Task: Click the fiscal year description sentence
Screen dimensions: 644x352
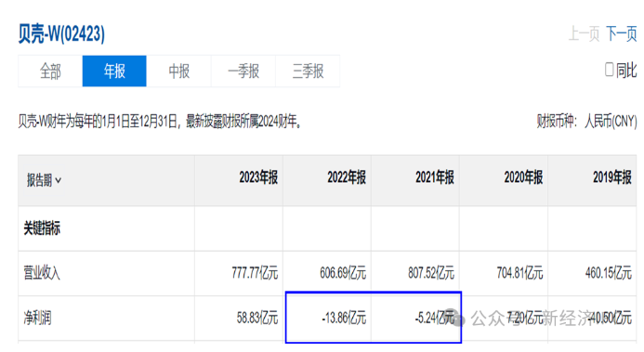Action: pos(159,122)
